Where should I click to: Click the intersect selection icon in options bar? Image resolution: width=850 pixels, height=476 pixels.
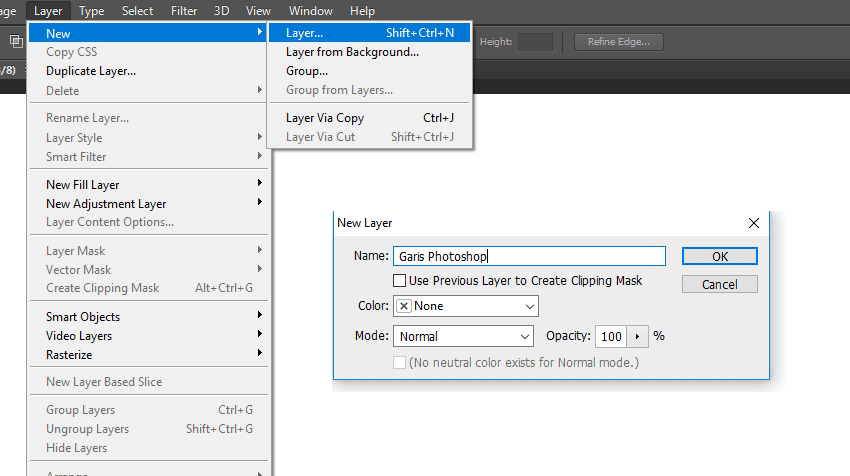click(16, 41)
